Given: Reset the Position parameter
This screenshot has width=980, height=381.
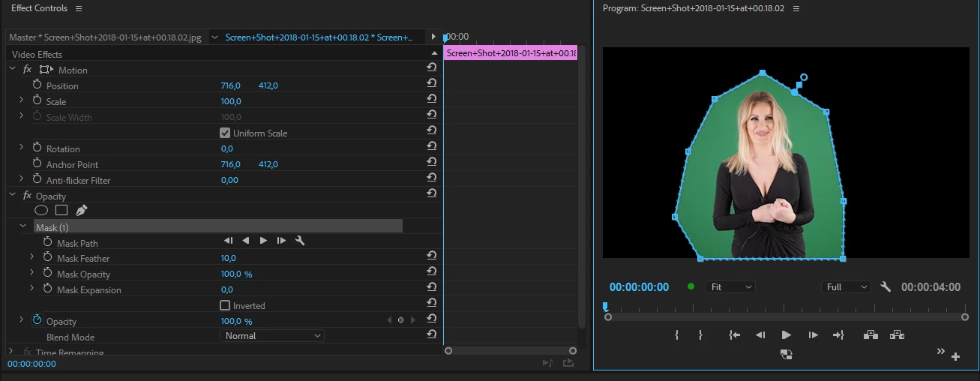Looking at the screenshot, I should point(432,83).
